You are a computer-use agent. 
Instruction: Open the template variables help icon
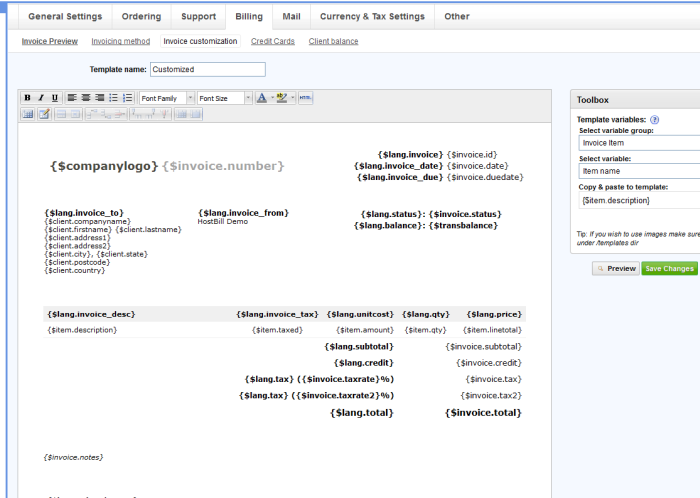[x=654, y=120]
